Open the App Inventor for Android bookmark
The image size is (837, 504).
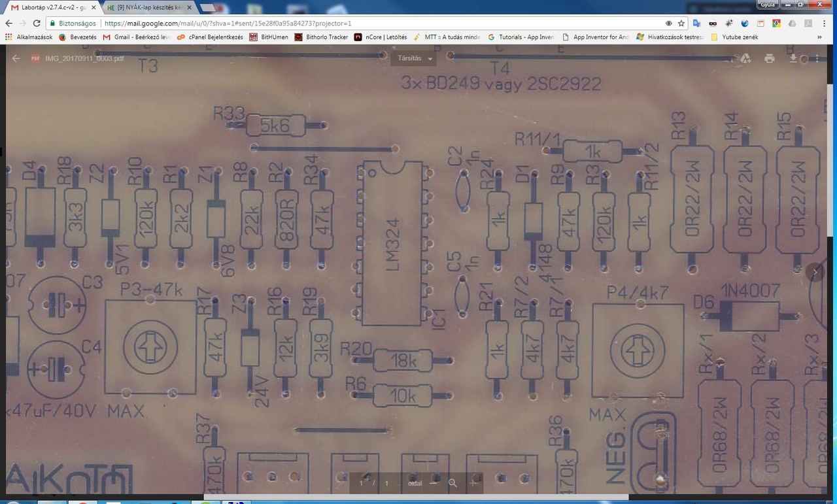coord(596,37)
